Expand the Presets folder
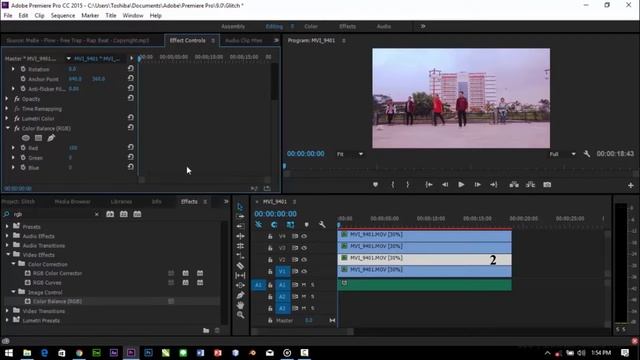 pyautogui.click(x=7, y=226)
